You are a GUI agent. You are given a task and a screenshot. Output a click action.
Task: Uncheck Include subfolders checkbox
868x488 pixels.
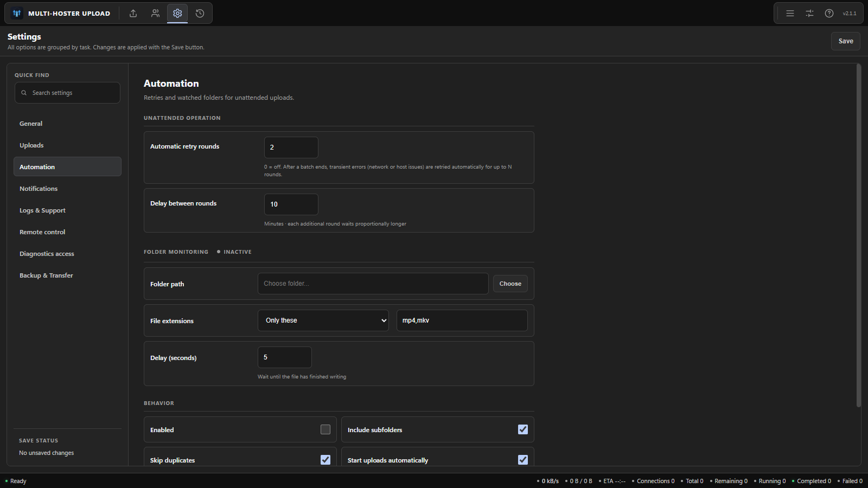coord(523,429)
